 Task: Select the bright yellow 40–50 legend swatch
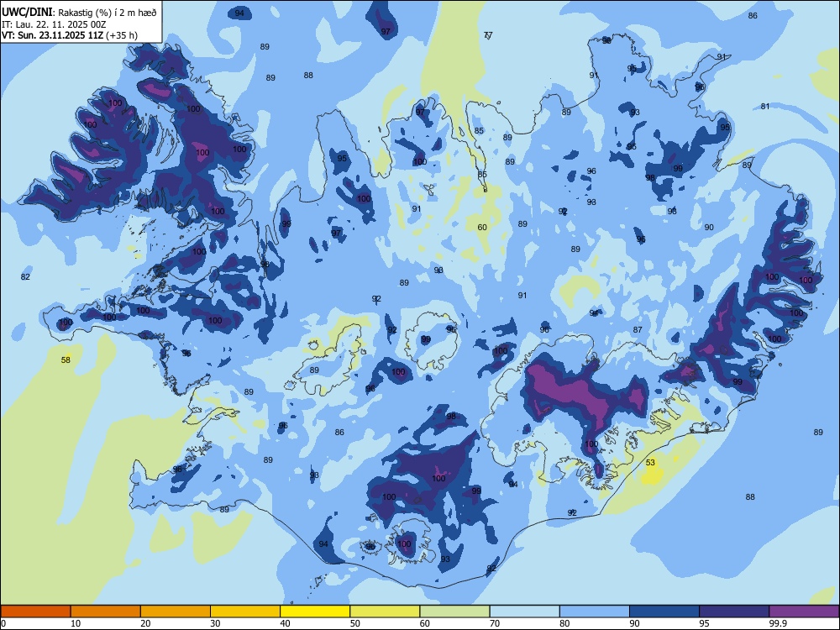[x=315, y=612]
